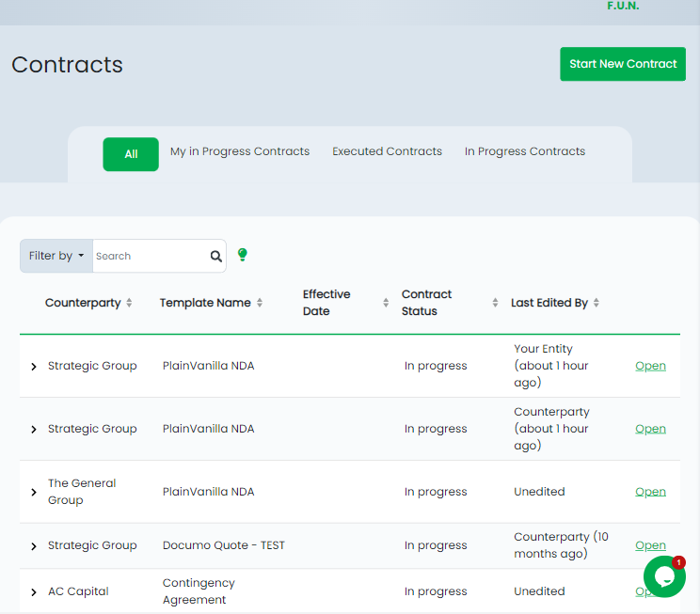
Task: Open The General Group contract link
Action: [650, 492]
